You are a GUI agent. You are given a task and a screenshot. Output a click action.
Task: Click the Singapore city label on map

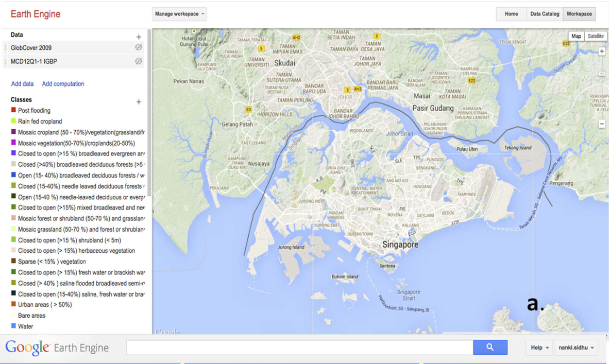pos(400,245)
